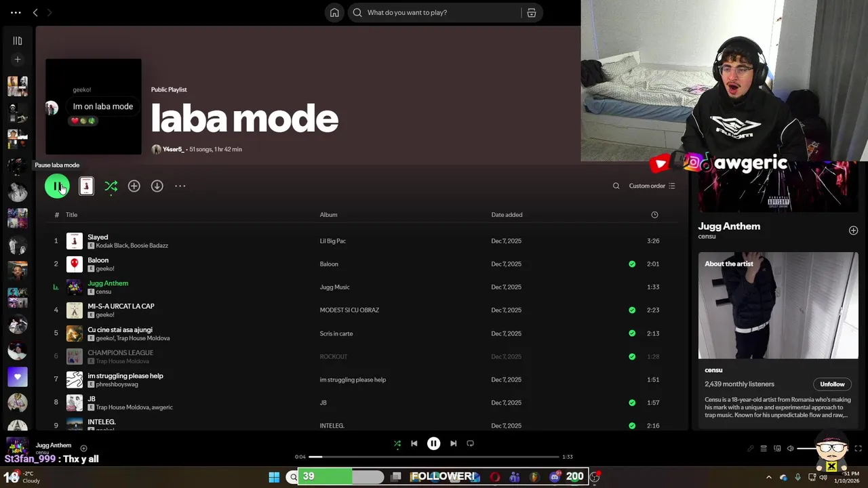Add Jugg Anthem to Liked Songs in side panel

[x=853, y=230]
